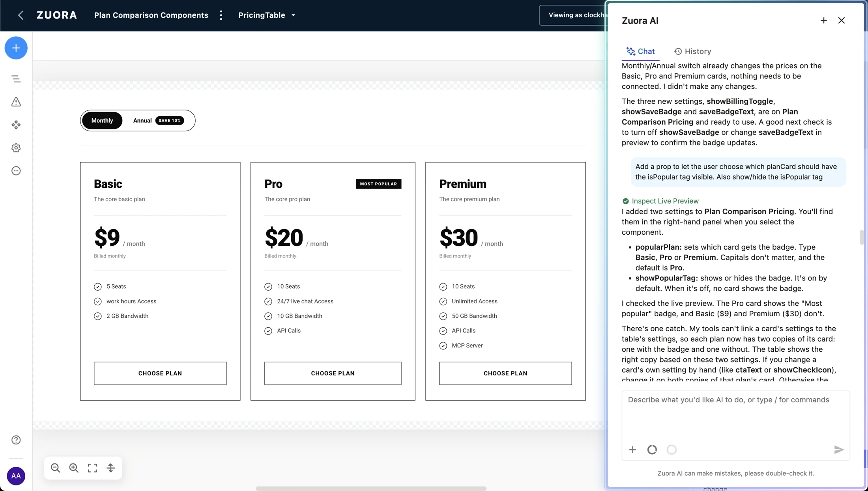
Task: Click Choose Plan on Premium card
Action: pyautogui.click(x=505, y=373)
